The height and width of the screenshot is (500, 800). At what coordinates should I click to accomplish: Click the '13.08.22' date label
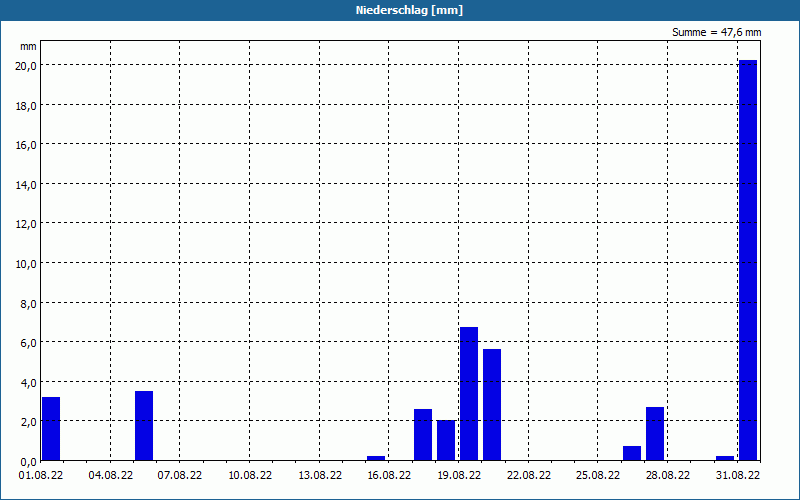[x=320, y=476]
